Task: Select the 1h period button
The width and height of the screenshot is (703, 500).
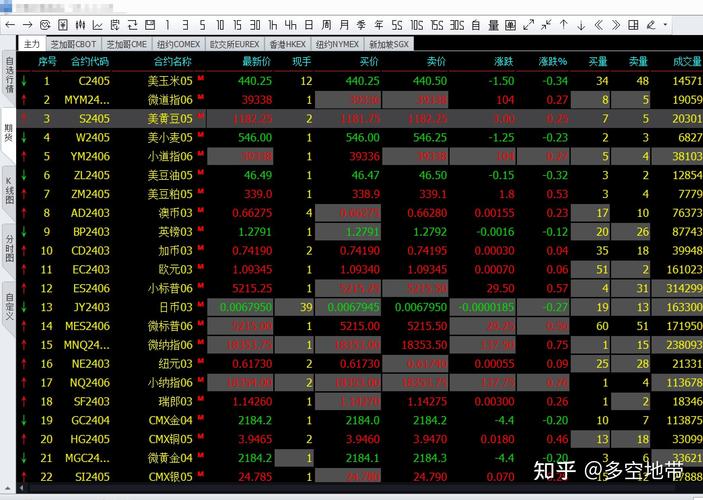Action: [x=273, y=24]
